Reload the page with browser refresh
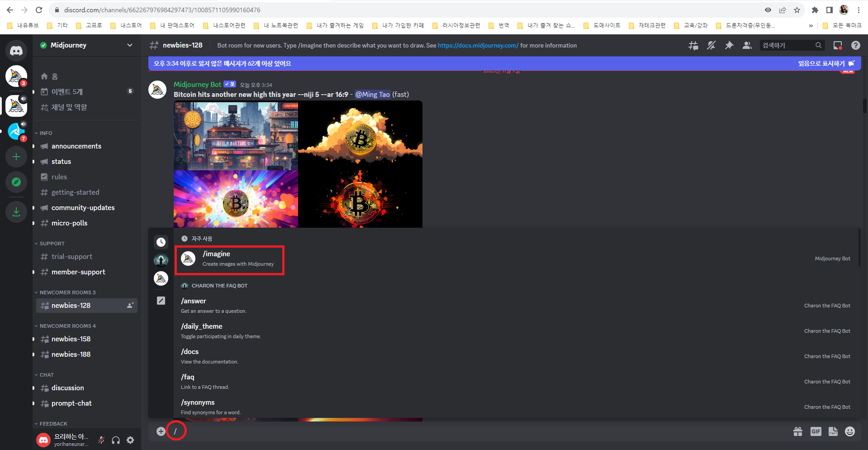868x450 pixels. click(39, 10)
